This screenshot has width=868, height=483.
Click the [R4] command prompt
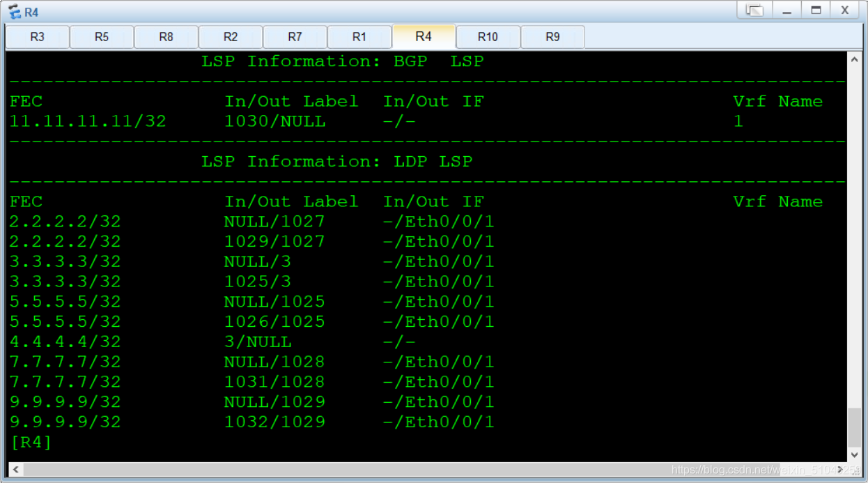click(x=31, y=442)
